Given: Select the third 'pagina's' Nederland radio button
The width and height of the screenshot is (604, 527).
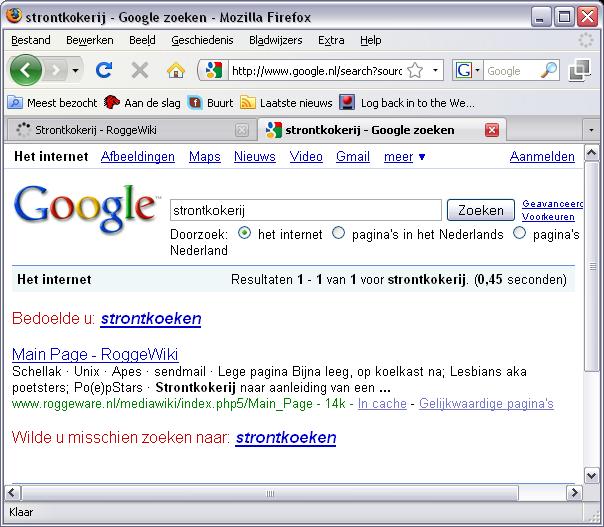Looking at the screenshot, I should point(519,234).
